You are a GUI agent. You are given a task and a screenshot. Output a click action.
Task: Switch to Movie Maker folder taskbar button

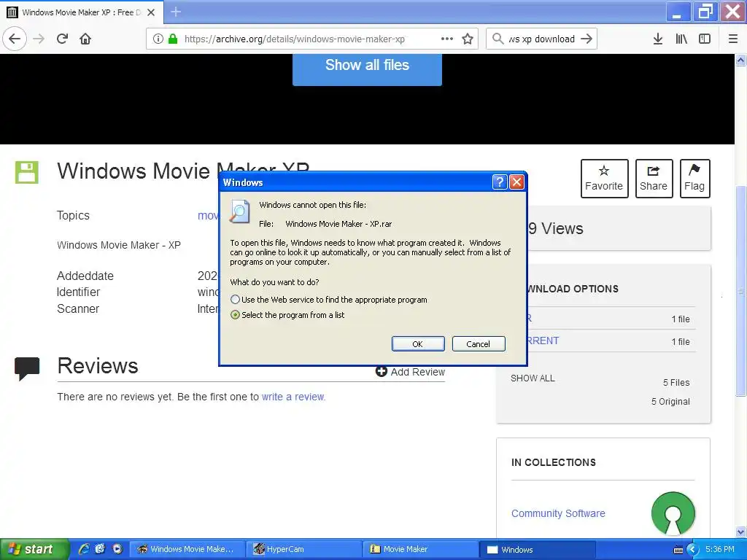pyautogui.click(x=421, y=549)
